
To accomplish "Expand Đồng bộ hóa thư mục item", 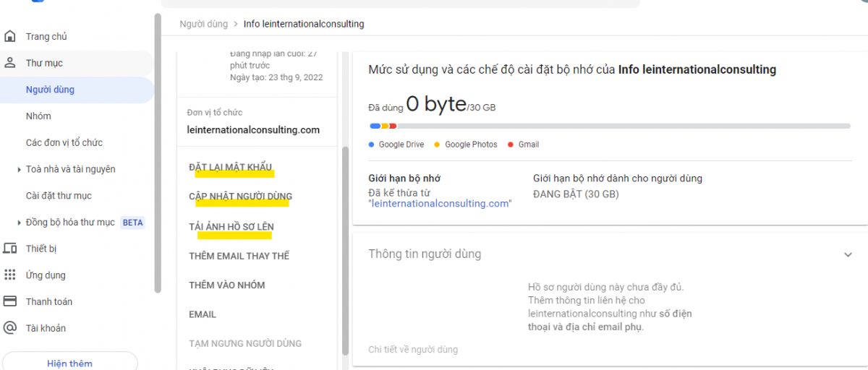I will [x=19, y=223].
